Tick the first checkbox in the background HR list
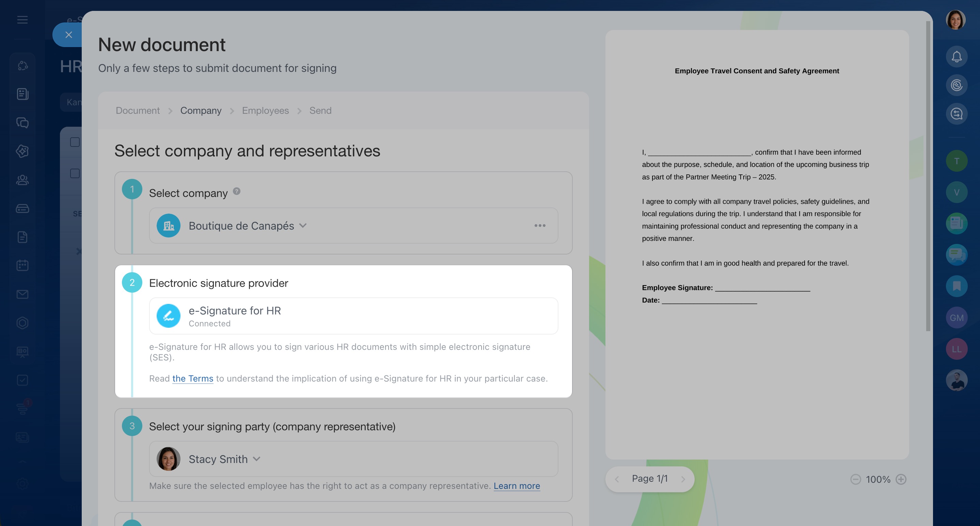Viewport: 980px width, 526px height. point(75,142)
